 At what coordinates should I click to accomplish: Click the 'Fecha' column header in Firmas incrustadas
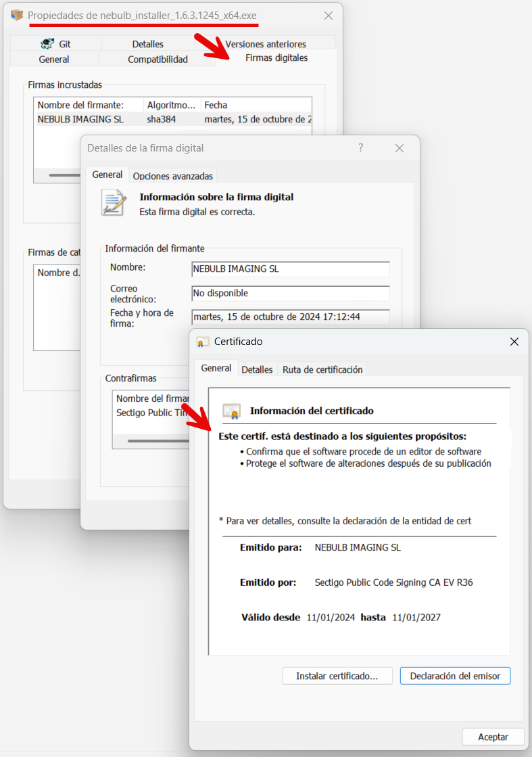click(256, 106)
